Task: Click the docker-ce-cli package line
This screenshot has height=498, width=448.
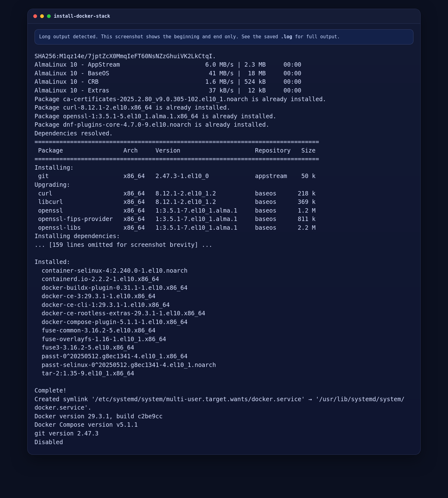Action: [106, 305]
